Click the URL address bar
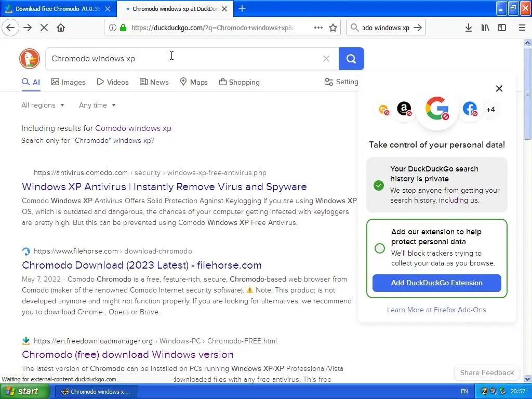 point(212,28)
